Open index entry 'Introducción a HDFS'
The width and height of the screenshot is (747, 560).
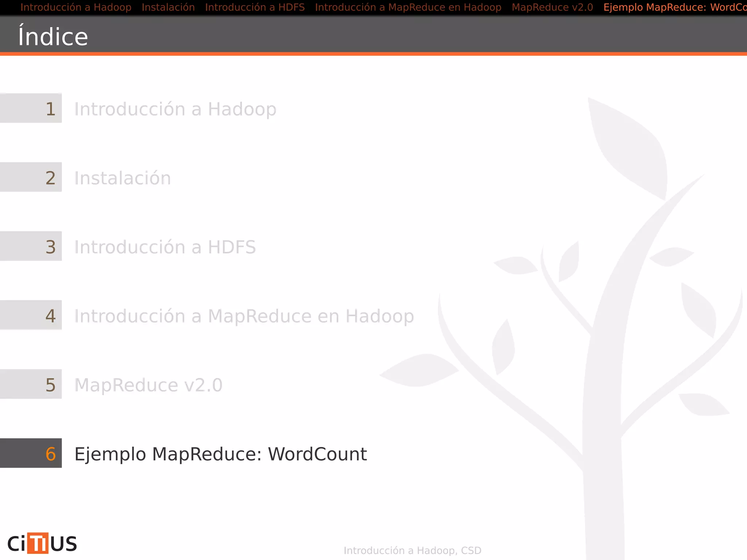click(x=165, y=247)
